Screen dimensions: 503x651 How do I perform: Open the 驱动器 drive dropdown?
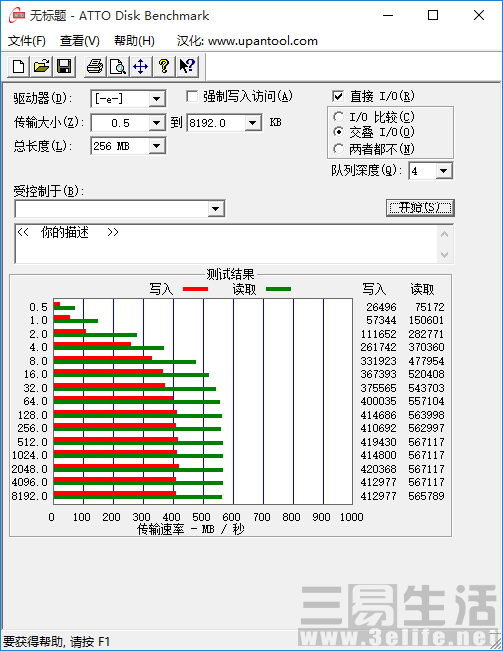(156, 99)
